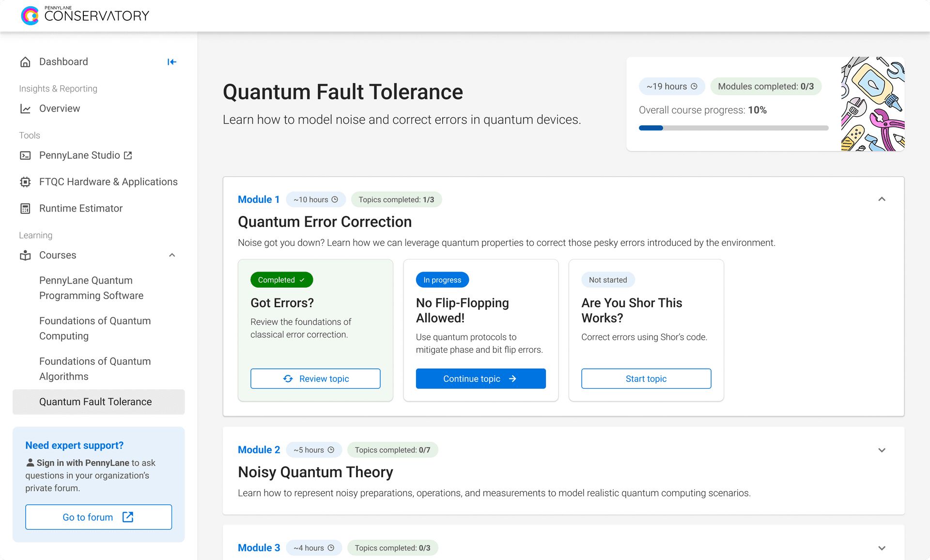Collapse the sidebar with the arrow icon
This screenshot has width=930, height=560.
tap(171, 62)
